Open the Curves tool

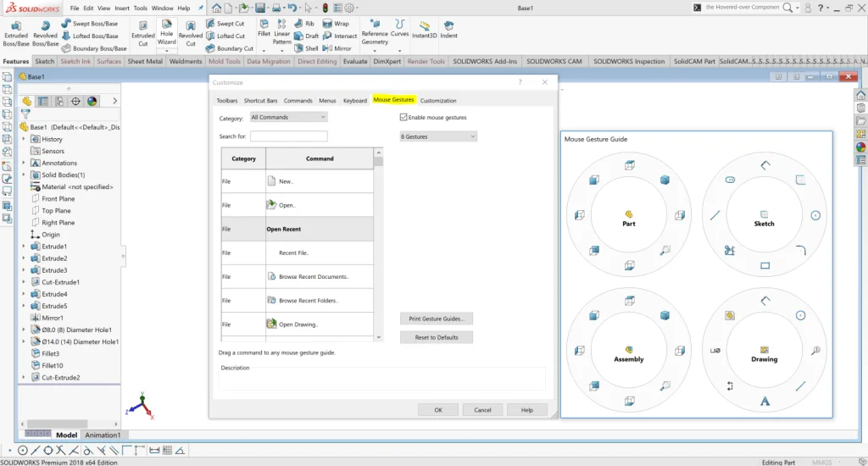click(x=400, y=30)
